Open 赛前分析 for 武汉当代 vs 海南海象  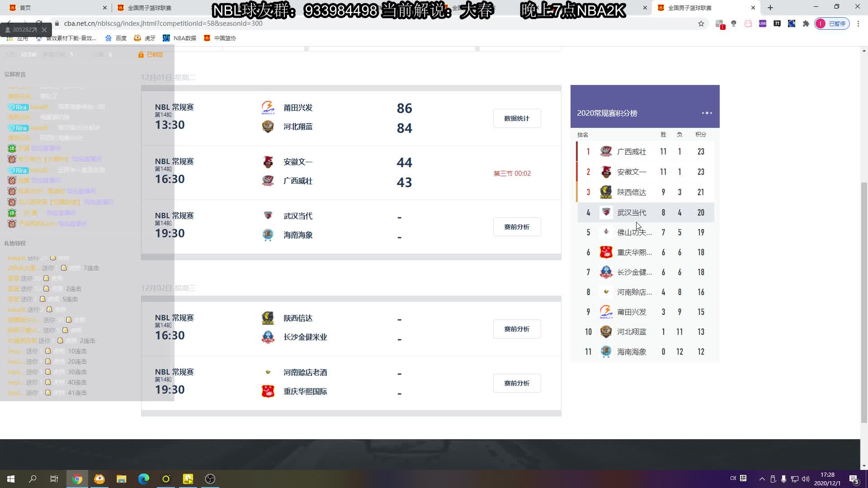click(x=517, y=227)
